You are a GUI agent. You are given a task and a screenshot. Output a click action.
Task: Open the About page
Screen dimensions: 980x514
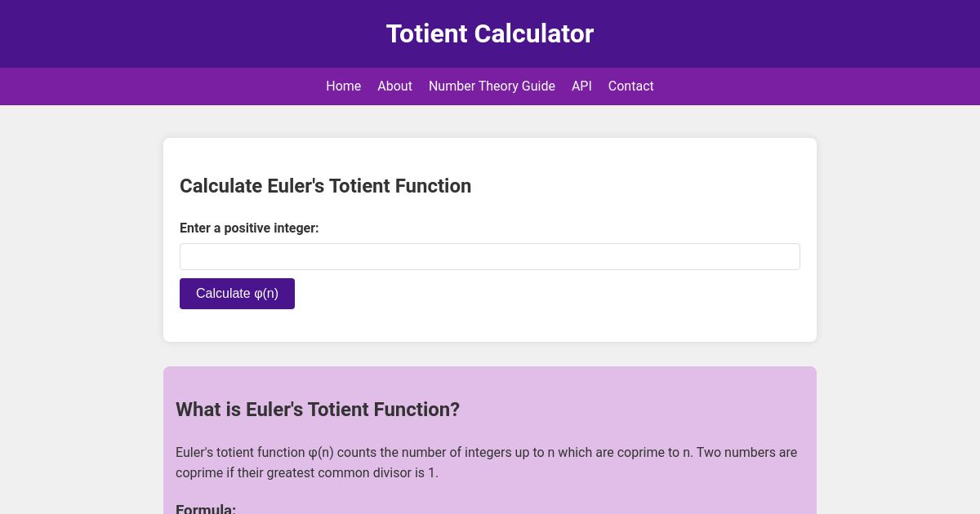click(394, 86)
